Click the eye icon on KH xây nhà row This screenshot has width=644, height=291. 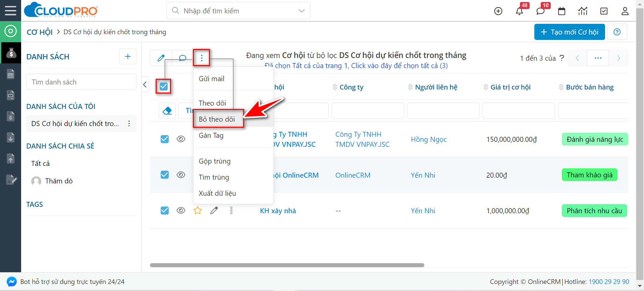click(x=181, y=210)
